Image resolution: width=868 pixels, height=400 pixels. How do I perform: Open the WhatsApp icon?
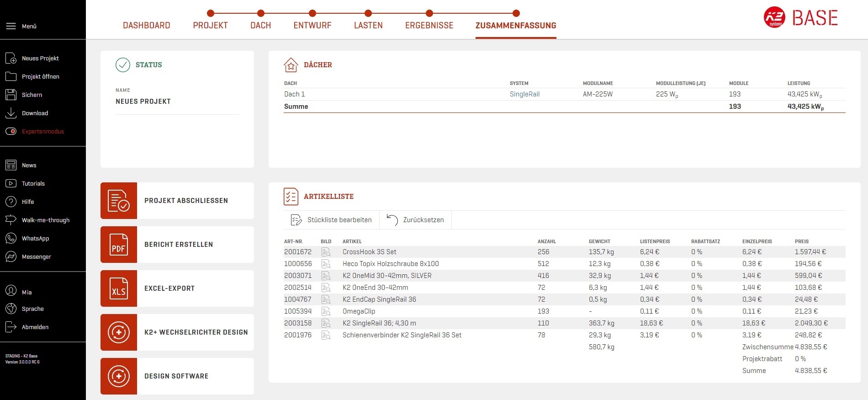tap(11, 238)
